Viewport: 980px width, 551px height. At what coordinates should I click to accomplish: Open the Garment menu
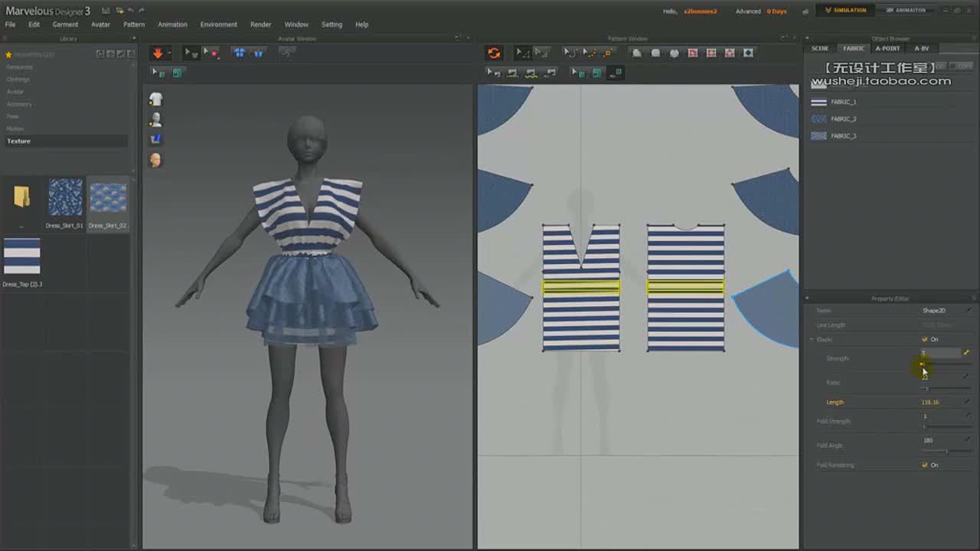pyautogui.click(x=65, y=24)
